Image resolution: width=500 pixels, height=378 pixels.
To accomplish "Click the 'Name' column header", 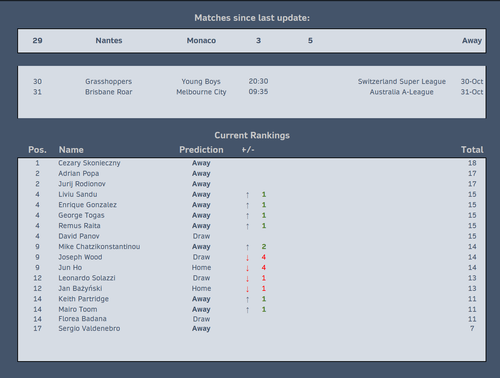I will point(71,150).
